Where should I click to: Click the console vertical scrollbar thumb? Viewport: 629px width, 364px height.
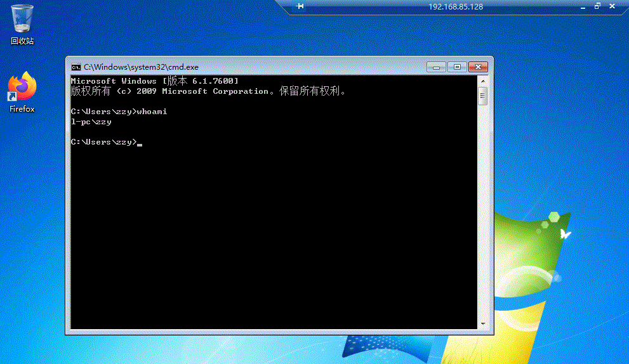click(483, 96)
